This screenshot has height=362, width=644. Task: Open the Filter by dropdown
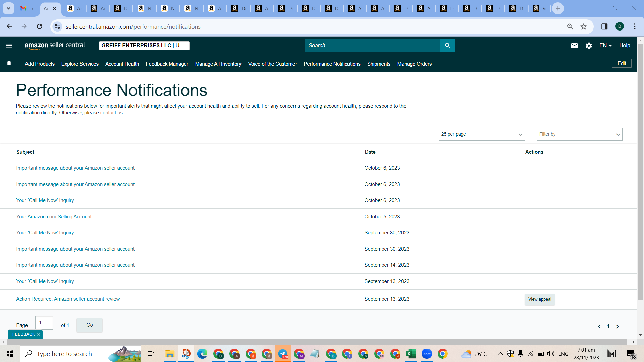coord(579,134)
